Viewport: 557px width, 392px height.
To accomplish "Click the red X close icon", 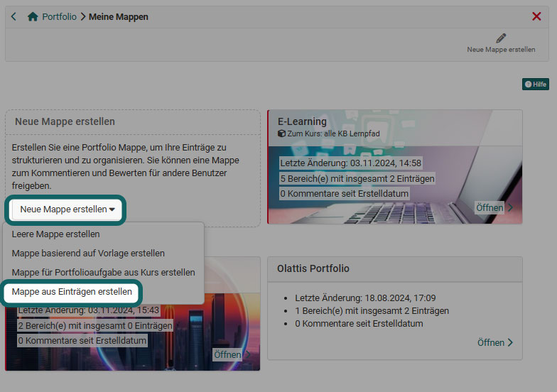I will pos(536,16).
